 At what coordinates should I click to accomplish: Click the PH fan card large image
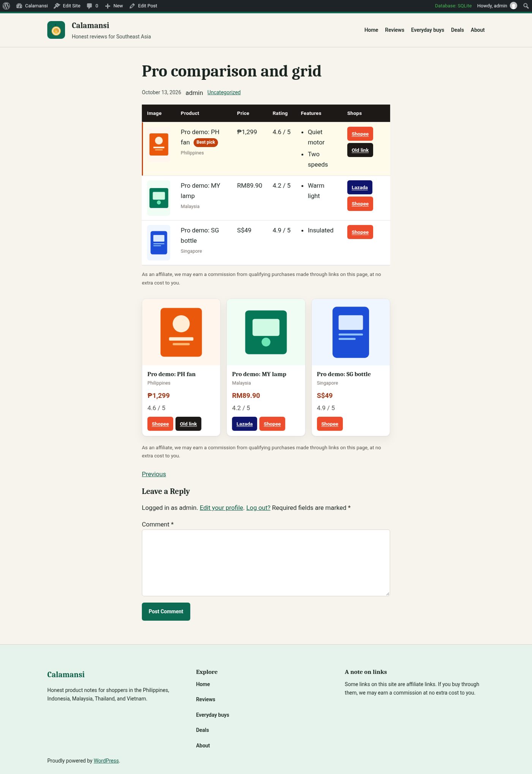181,332
